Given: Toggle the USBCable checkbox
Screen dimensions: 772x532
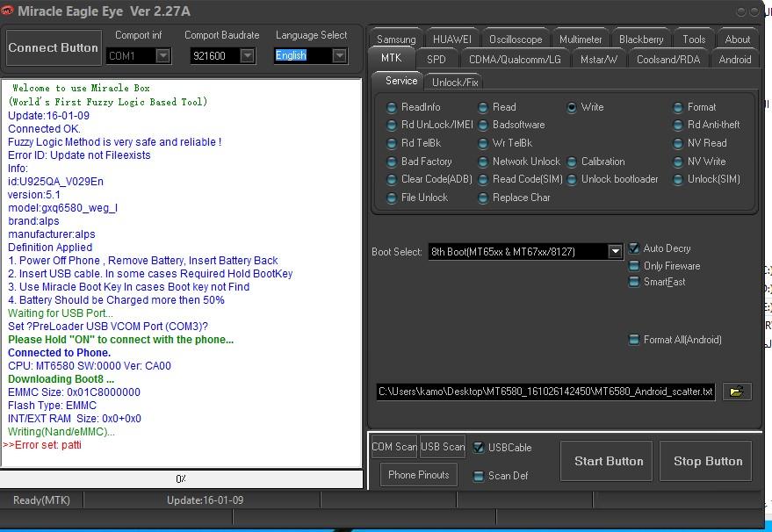Looking at the screenshot, I should click(478, 448).
